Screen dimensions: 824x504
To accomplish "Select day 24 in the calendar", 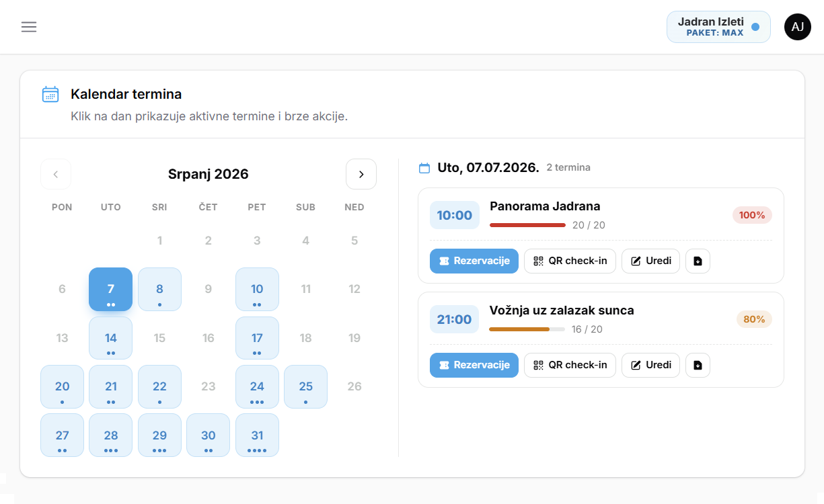I will click(257, 387).
